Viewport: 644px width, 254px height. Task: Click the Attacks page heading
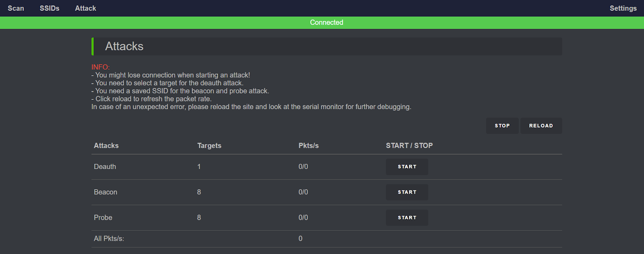(124, 46)
